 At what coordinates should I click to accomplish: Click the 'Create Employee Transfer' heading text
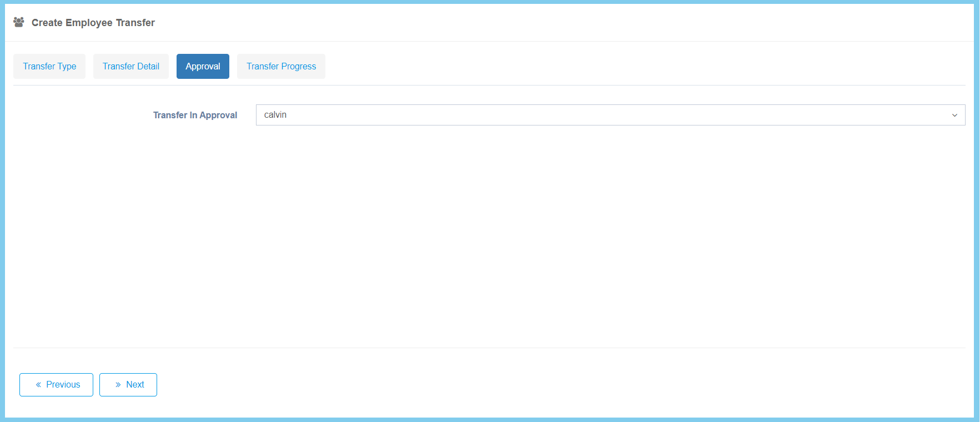[93, 23]
